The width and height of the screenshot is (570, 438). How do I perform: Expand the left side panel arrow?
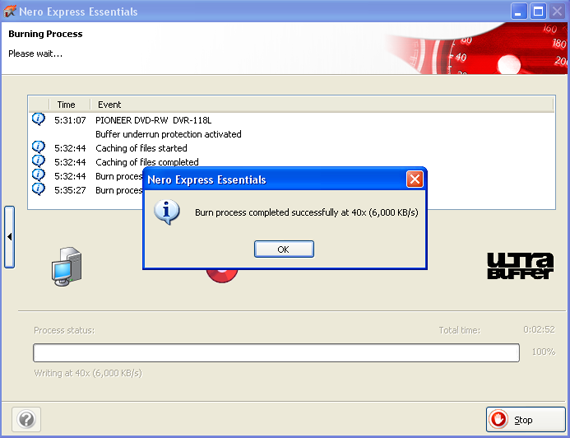[x=9, y=237]
